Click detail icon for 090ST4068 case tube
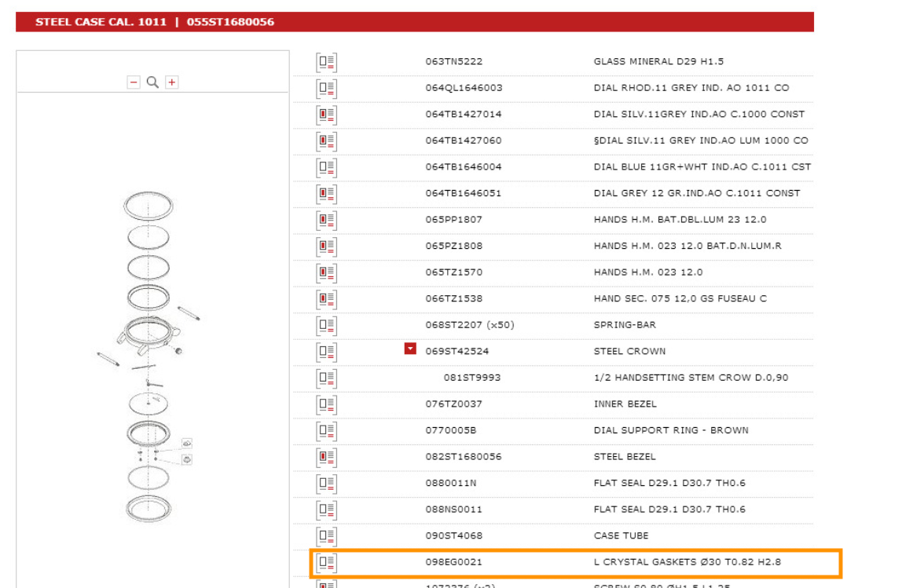The image size is (902, 588). click(x=326, y=536)
